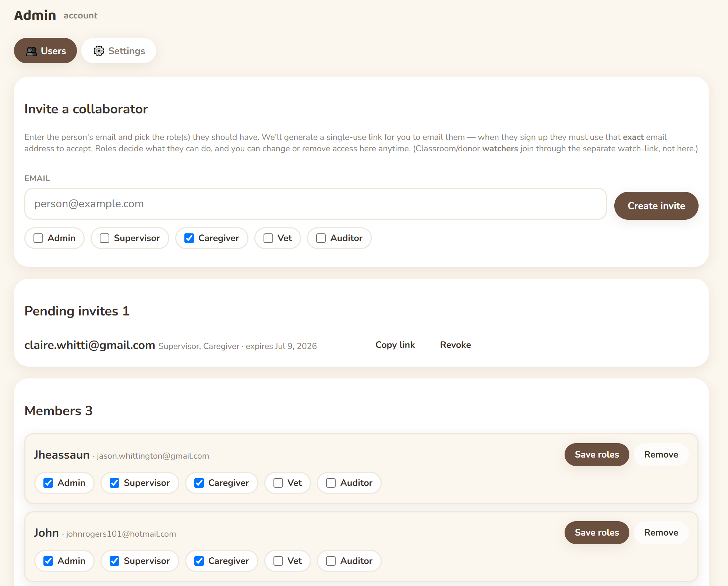
Task: Click jason.whittington@gmail.com email text
Action: click(153, 456)
